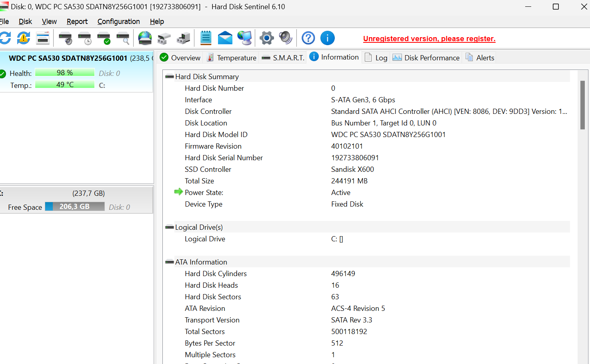Image resolution: width=590 pixels, height=364 pixels.
Task: Open configuration via the gear icon
Action: tap(266, 38)
